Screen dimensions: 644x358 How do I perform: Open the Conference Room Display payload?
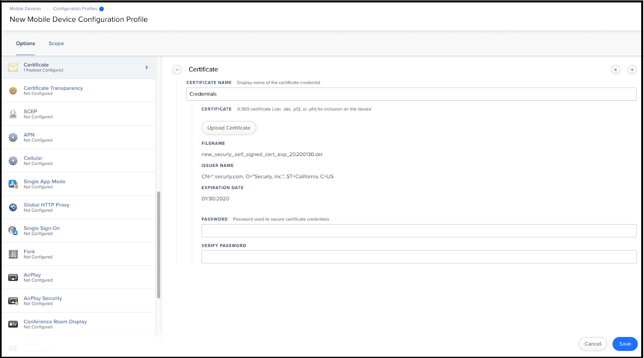(x=79, y=324)
